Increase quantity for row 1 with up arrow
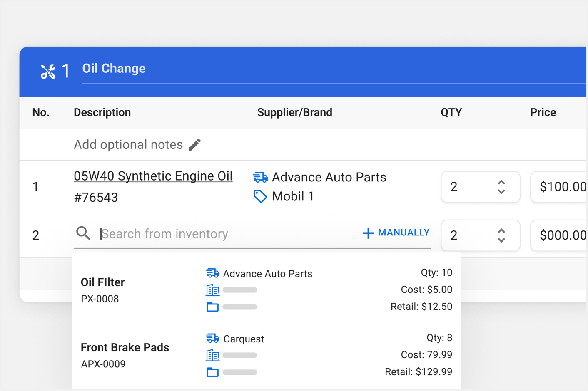Screen dimensions: 588x391 click(x=501, y=183)
